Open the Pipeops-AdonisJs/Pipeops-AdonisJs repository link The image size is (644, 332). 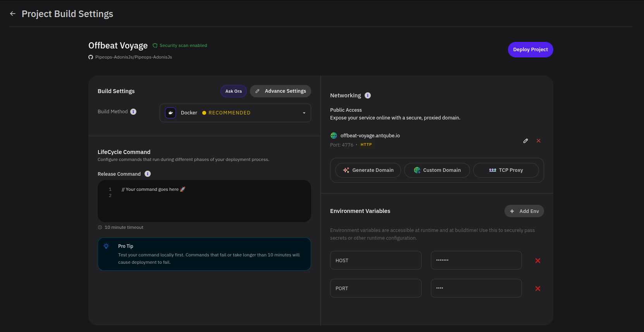134,57
